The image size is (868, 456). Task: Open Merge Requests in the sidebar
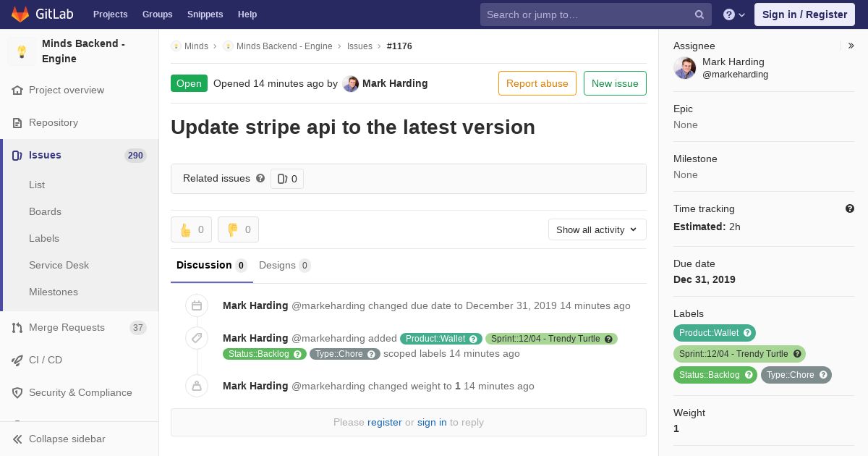[67, 327]
